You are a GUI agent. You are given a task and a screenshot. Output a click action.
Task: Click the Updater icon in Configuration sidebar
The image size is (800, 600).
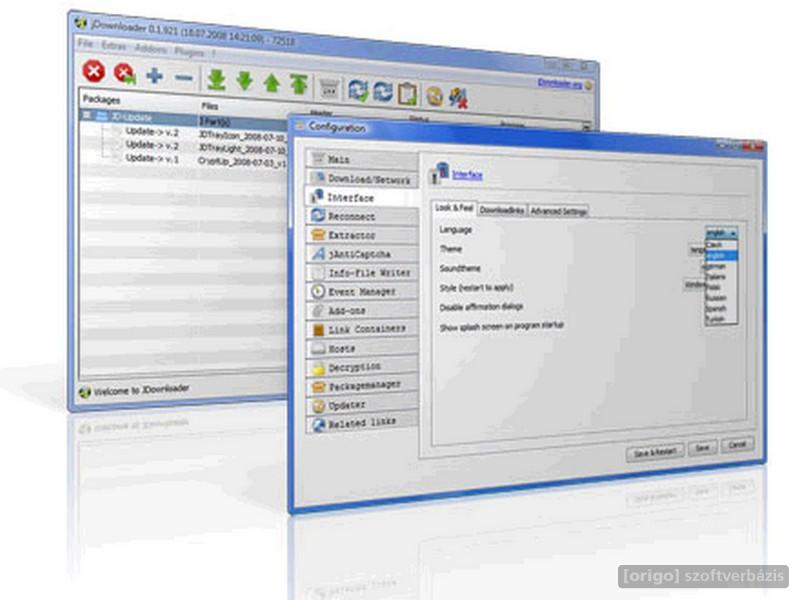pos(319,406)
